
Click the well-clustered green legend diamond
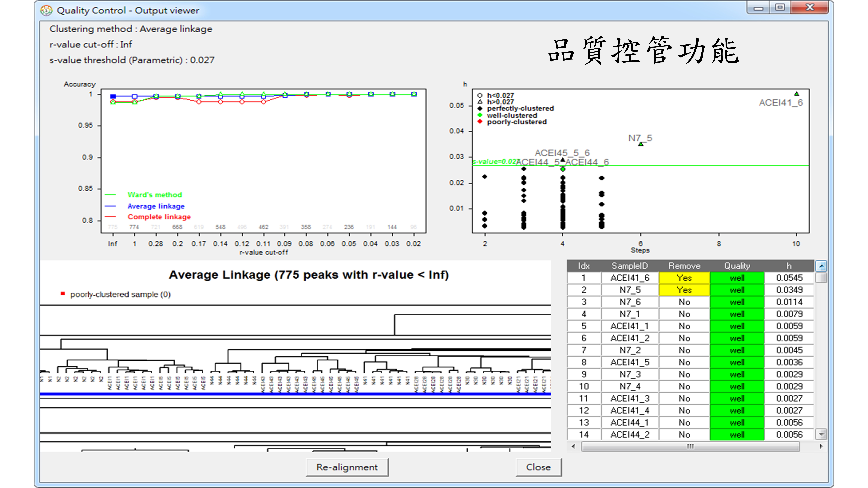(480, 115)
